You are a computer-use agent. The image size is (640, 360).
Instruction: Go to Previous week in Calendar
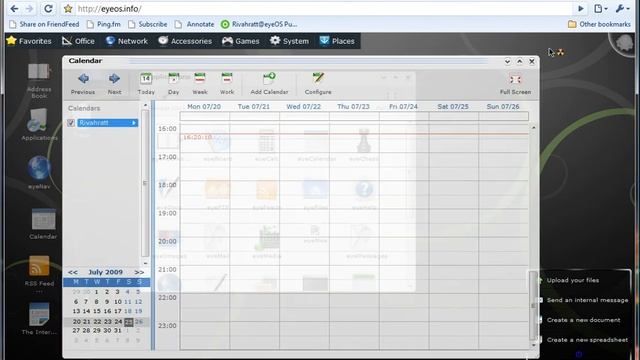coord(83,84)
